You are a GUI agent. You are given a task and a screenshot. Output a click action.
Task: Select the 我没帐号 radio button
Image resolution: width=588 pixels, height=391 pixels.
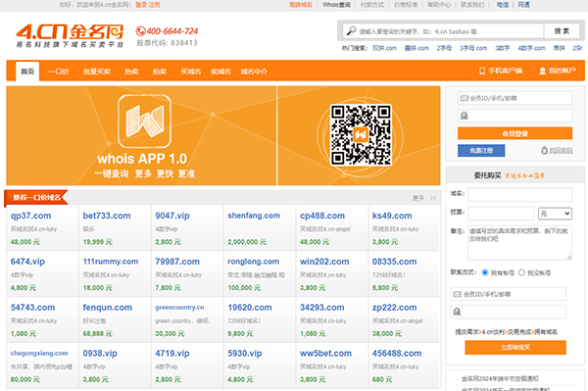click(x=521, y=272)
